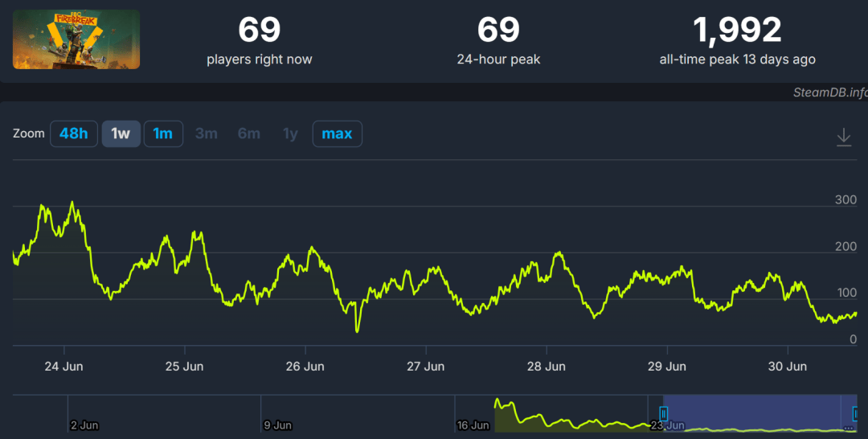Click the SteamDB.info watermark text
Screen dimensions: 868x439
pos(830,92)
